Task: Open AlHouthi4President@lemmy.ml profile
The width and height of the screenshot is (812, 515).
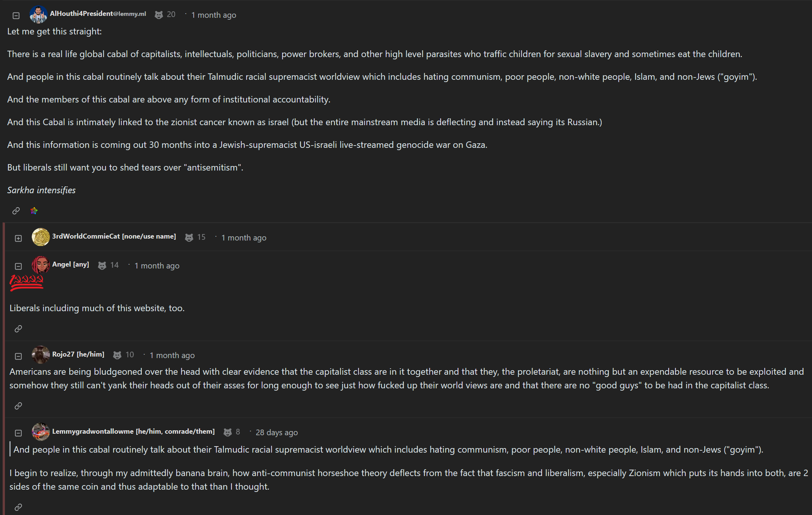Action: 98,14
